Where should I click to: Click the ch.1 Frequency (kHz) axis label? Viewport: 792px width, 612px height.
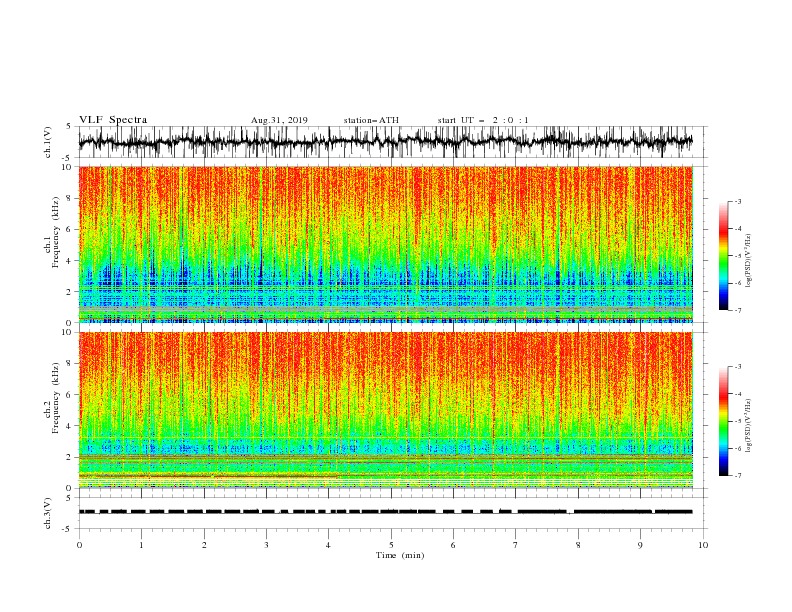(x=53, y=232)
